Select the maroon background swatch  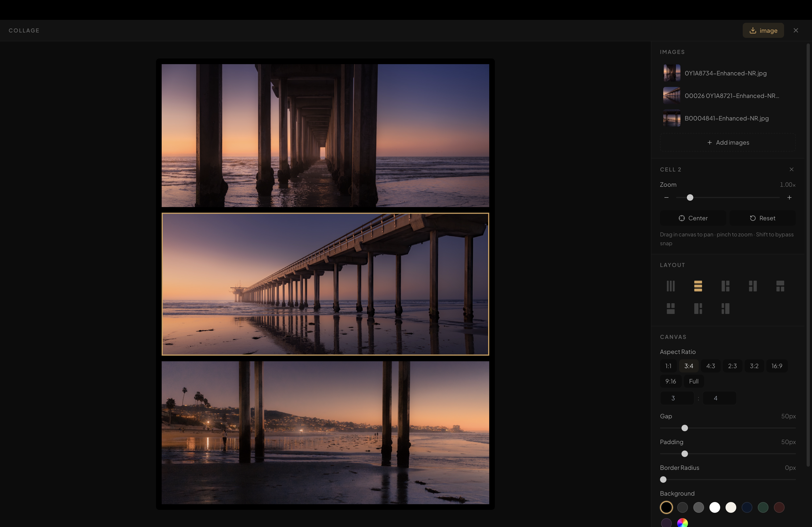pyautogui.click(x=779, y=507)
